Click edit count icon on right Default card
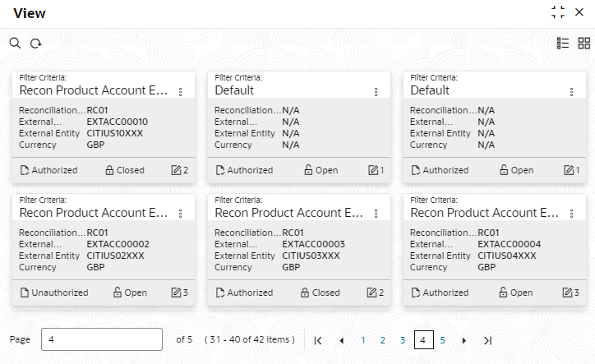The height and width of the screenshot is (364, 595). tap(569, 170)
